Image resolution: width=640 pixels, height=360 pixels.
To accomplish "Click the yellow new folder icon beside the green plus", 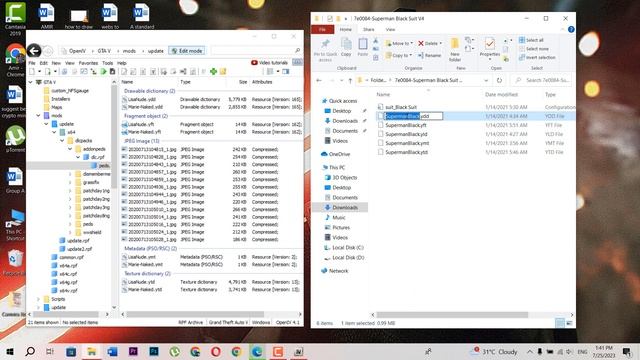I will coord(223,71).
